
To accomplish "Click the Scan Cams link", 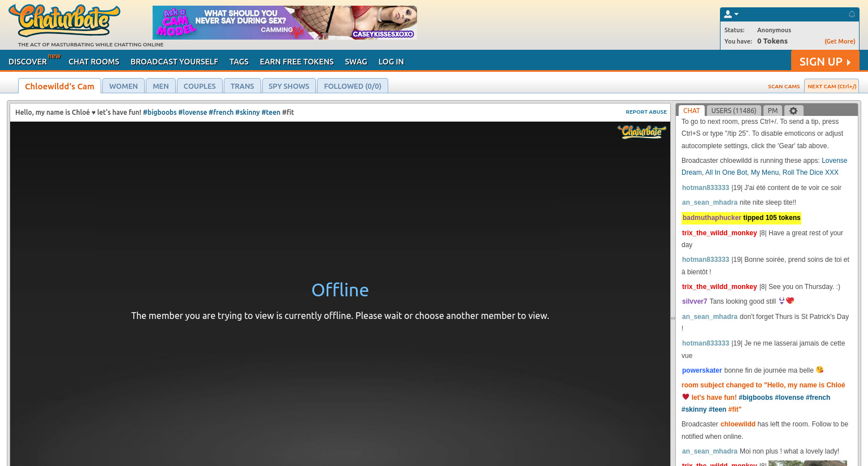I will click(x=784, y=87).
